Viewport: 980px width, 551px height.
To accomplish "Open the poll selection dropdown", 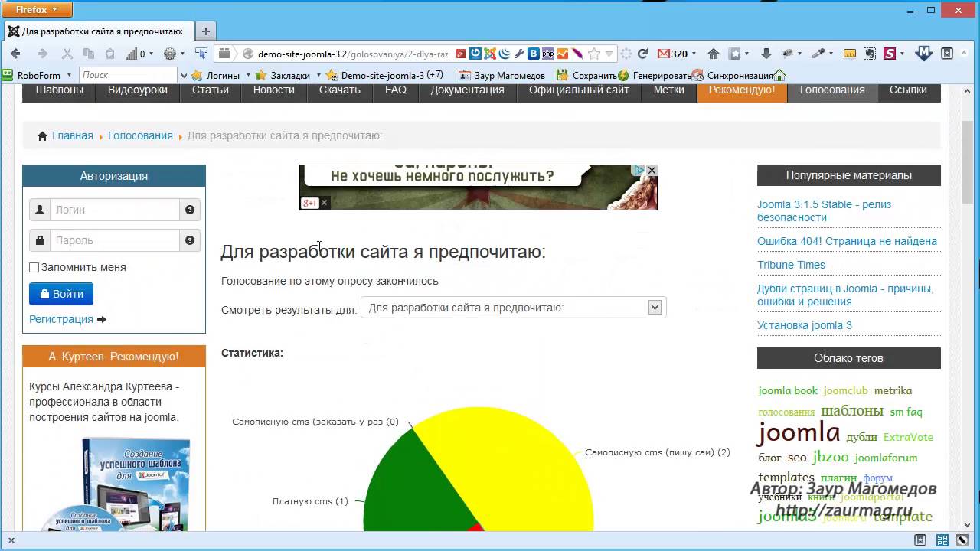I will point(513,308).
